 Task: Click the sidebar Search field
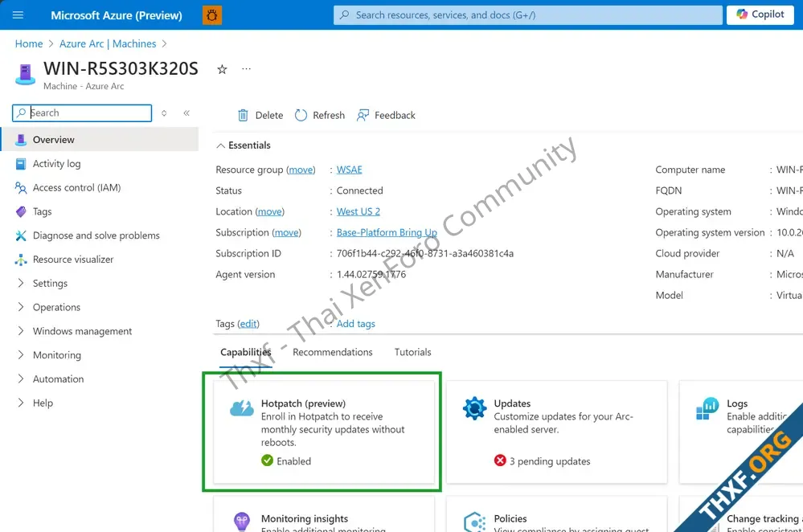pyautogui.click(x=82, y=113)
